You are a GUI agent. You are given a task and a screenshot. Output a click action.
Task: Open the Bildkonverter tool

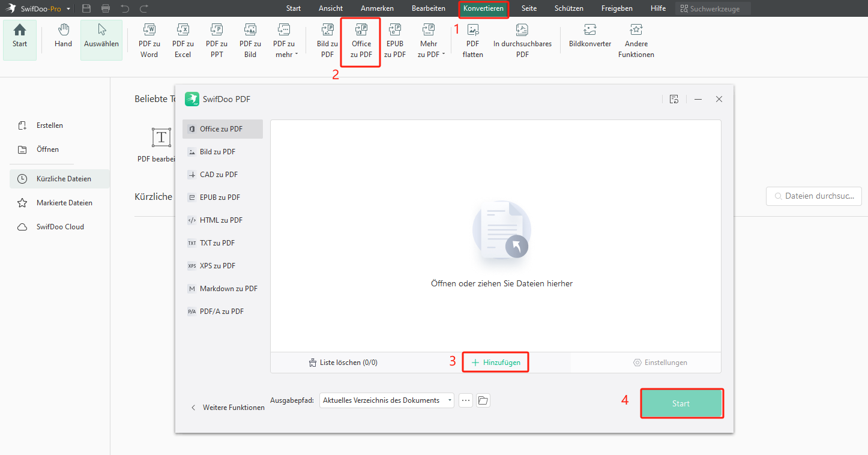coord(590,36)
